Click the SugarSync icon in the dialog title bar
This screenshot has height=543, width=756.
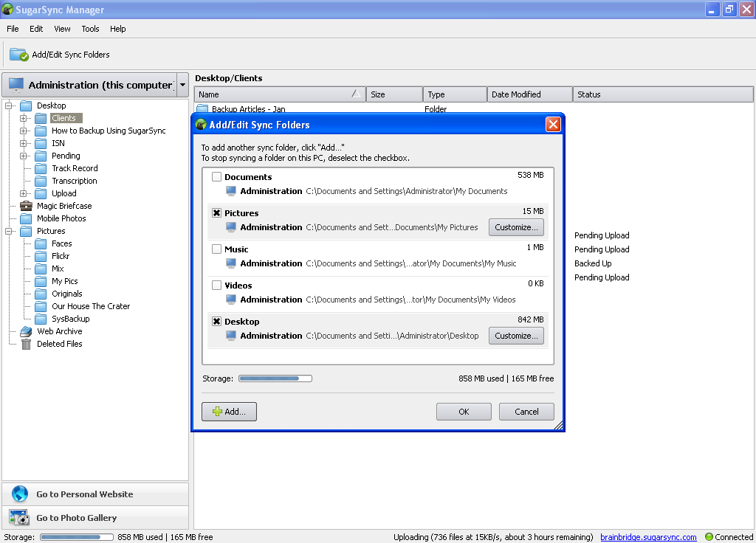(201, 125)
